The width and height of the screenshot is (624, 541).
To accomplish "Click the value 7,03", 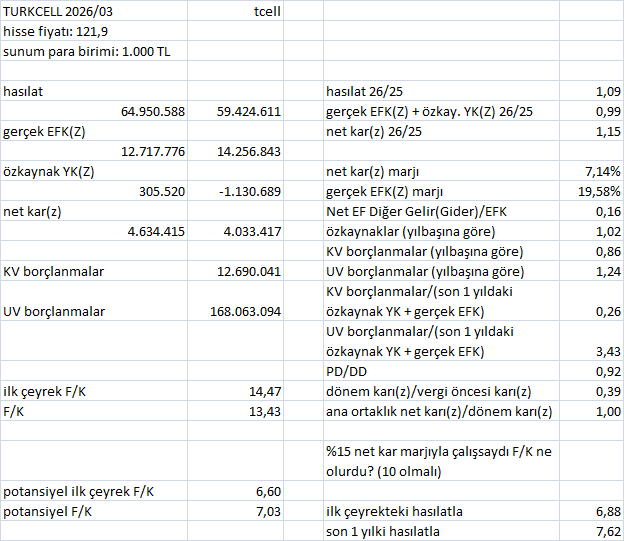I will coord(235,511).
